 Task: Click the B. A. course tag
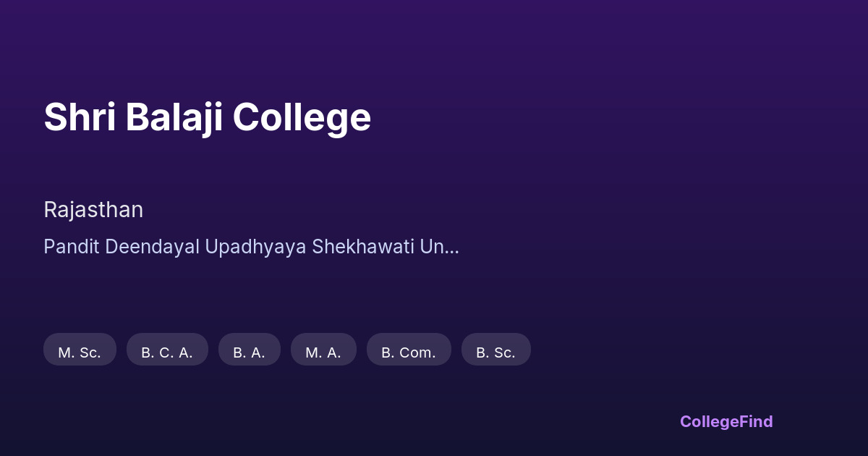click(x=249, y=352)
